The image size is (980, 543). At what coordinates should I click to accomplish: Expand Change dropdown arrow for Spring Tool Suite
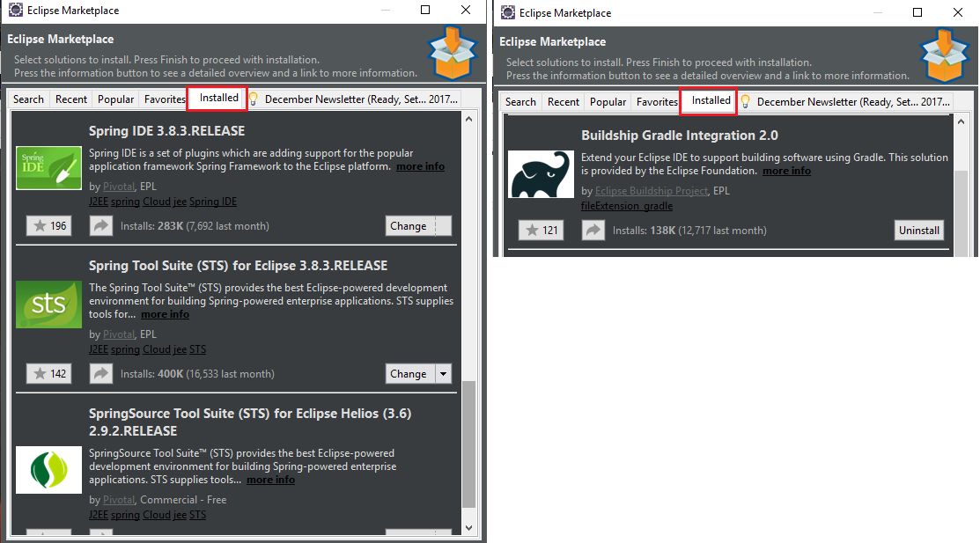tap(443, 374)
